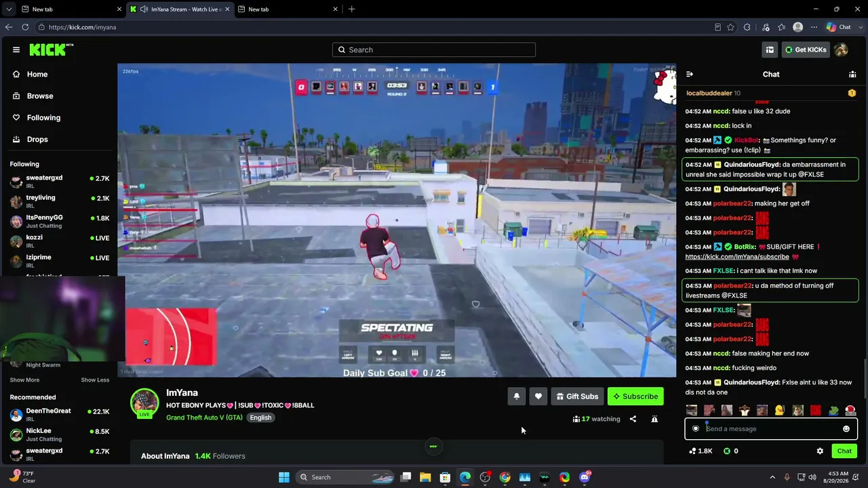Open browser extensions puzzle icon
The width and height of the screenshot is (868, 488).
click(x=747, y=27)
